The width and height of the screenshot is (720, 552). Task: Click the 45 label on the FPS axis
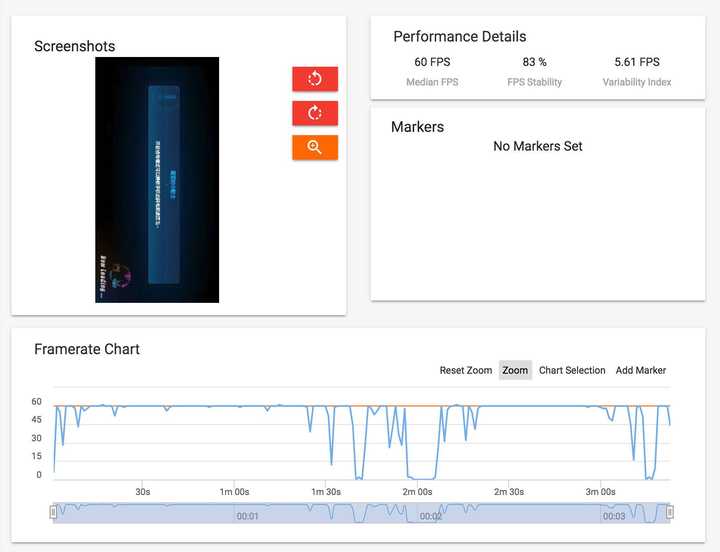[x=36, y=420]
